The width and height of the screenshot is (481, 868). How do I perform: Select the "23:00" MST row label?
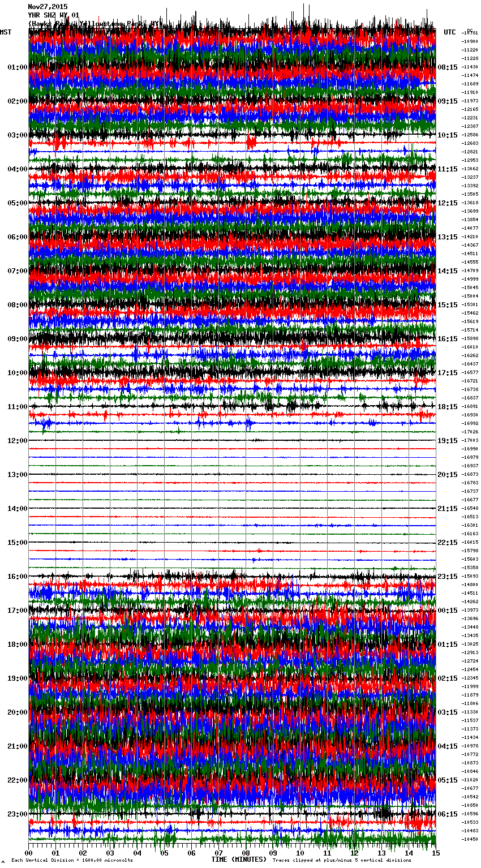click(x=18, y=814)
